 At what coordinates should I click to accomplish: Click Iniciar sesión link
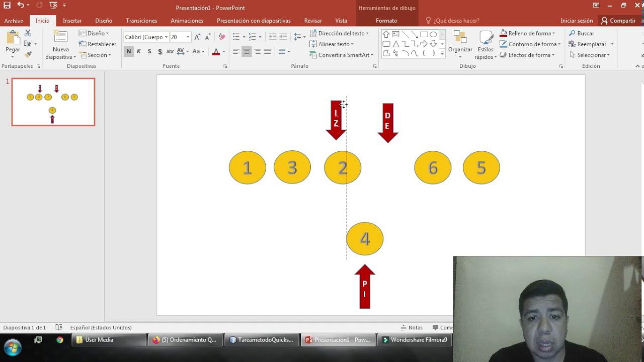point(577,21)
